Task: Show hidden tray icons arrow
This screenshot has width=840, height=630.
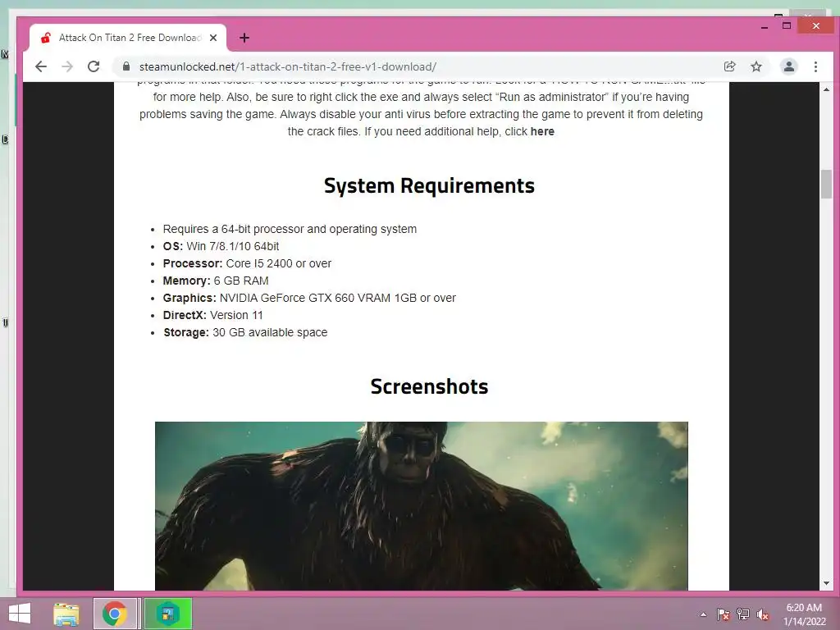Action: point(703,614)
